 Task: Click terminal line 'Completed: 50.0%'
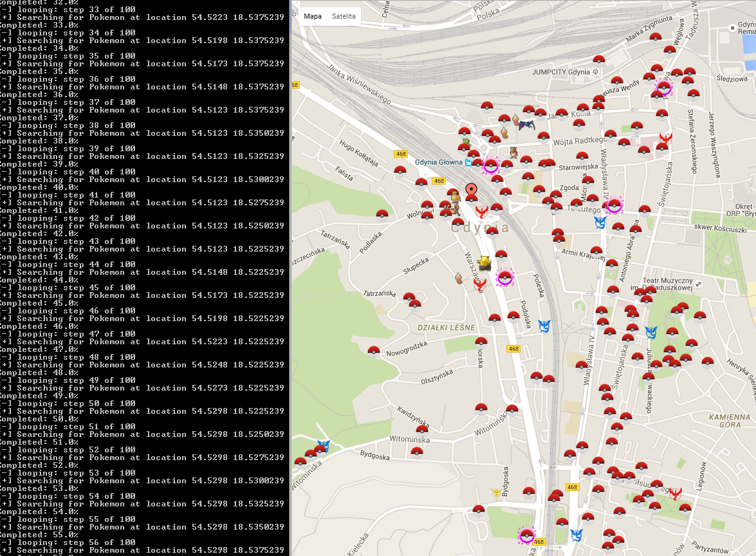39,419
